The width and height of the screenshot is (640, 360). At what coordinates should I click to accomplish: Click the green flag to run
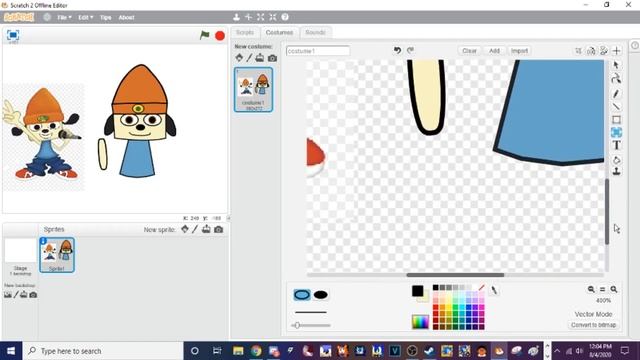204,36
